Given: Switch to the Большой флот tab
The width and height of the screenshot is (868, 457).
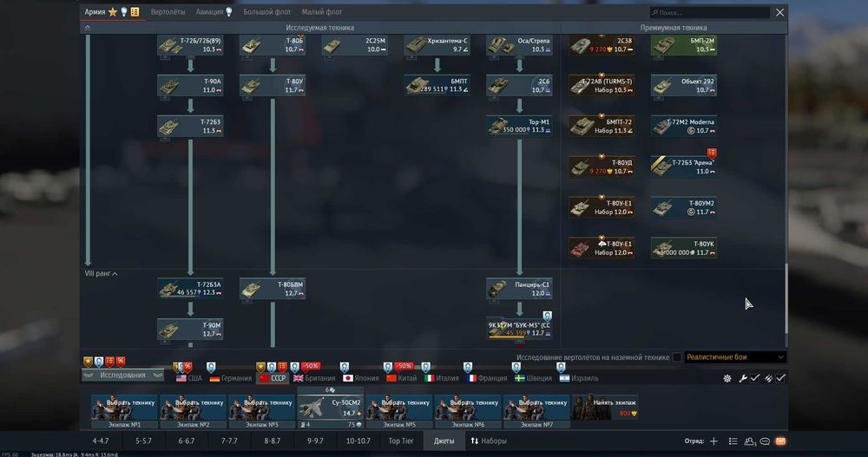Looking at the screenshot, I should (x=266, y=11).
